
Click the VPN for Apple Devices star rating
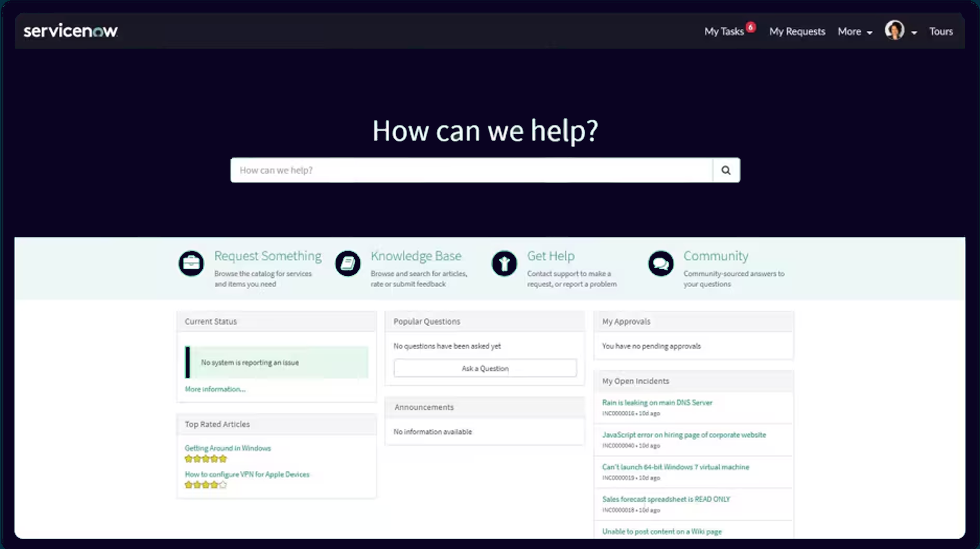pyautogui.click(x=206, y=485)
